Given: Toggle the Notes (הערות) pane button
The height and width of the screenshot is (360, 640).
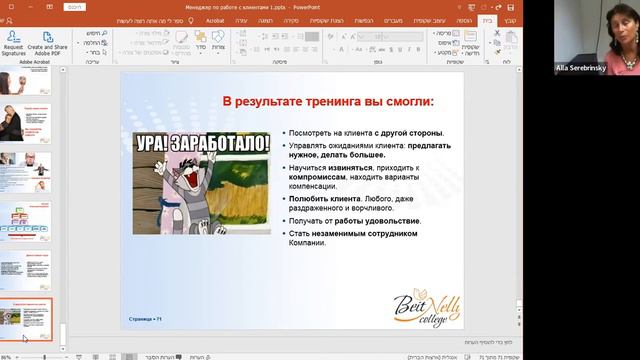Looking at the screenshot, I should (x=200, y=357).
